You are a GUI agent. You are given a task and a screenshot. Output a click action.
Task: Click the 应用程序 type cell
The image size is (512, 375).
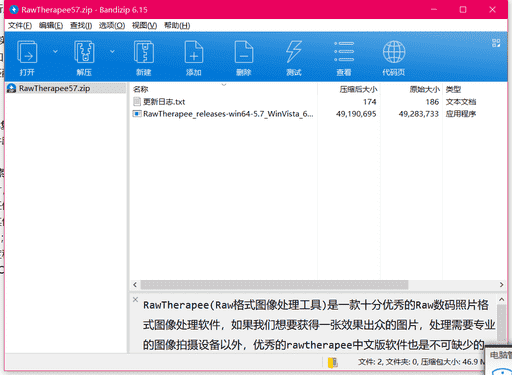(x=461, y=114)
